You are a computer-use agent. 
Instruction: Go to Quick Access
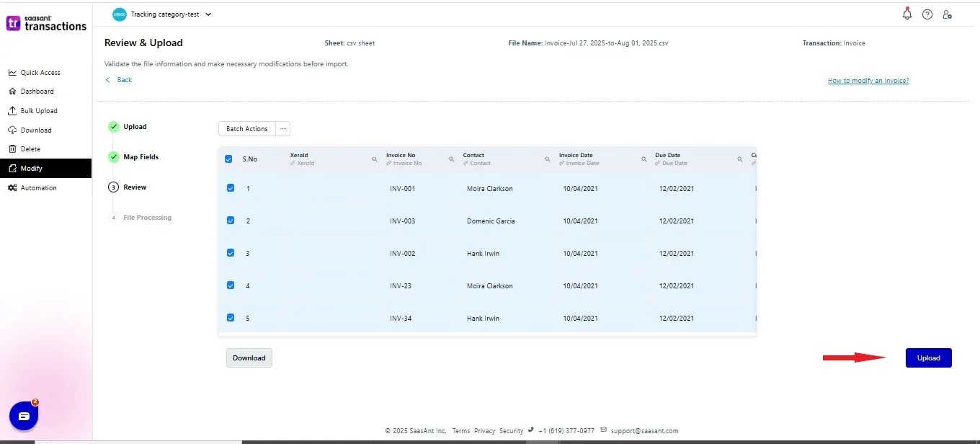(40, 73)
